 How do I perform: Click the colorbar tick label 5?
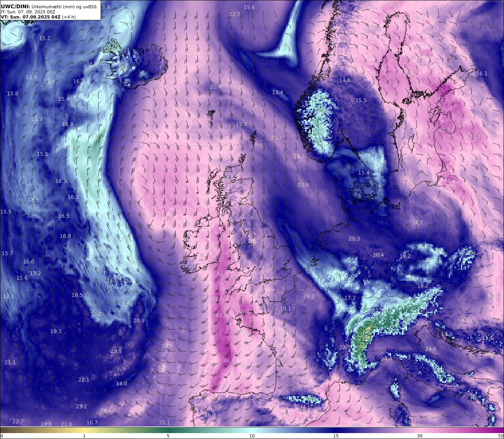168,436
